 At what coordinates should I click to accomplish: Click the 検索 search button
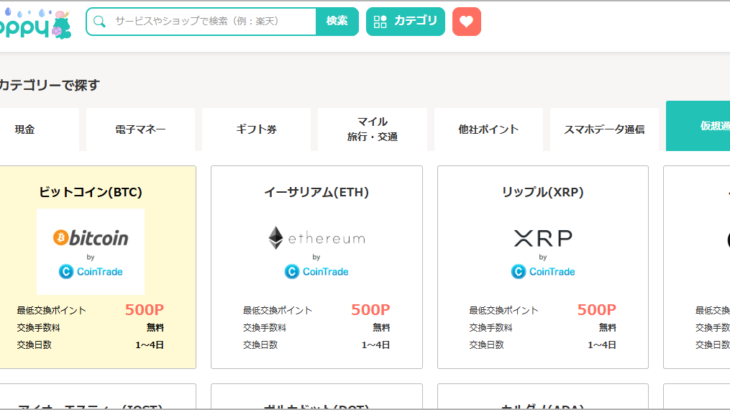click(337, 21)
